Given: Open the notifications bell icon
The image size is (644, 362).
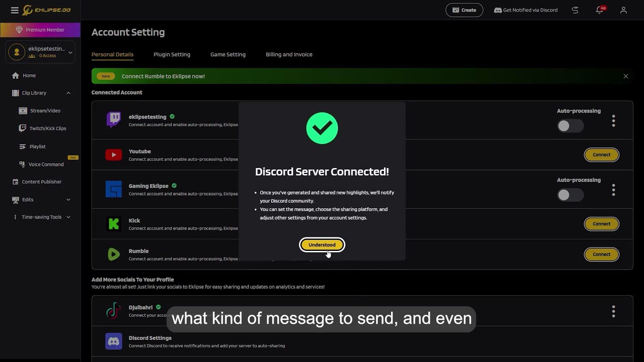Looking at the screenshot, I should point(600,10).
